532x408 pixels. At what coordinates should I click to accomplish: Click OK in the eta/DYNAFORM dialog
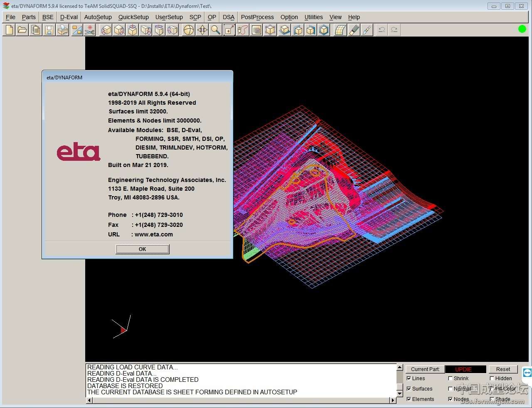(x=143, y=249)
